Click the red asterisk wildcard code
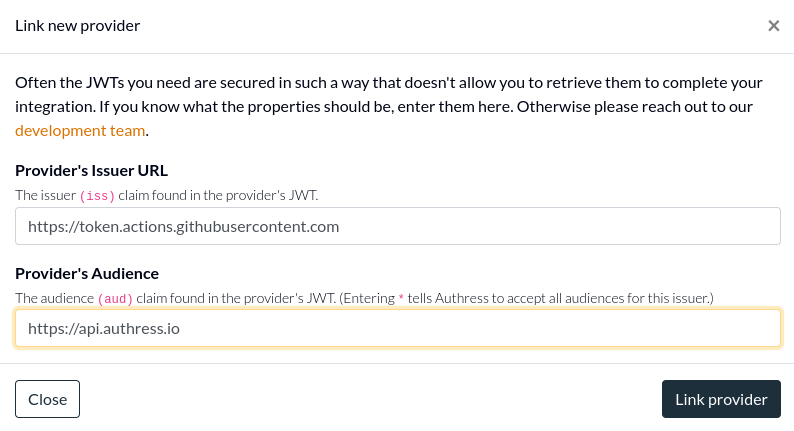This screenshot has height=431, width=794. point(401,298)
